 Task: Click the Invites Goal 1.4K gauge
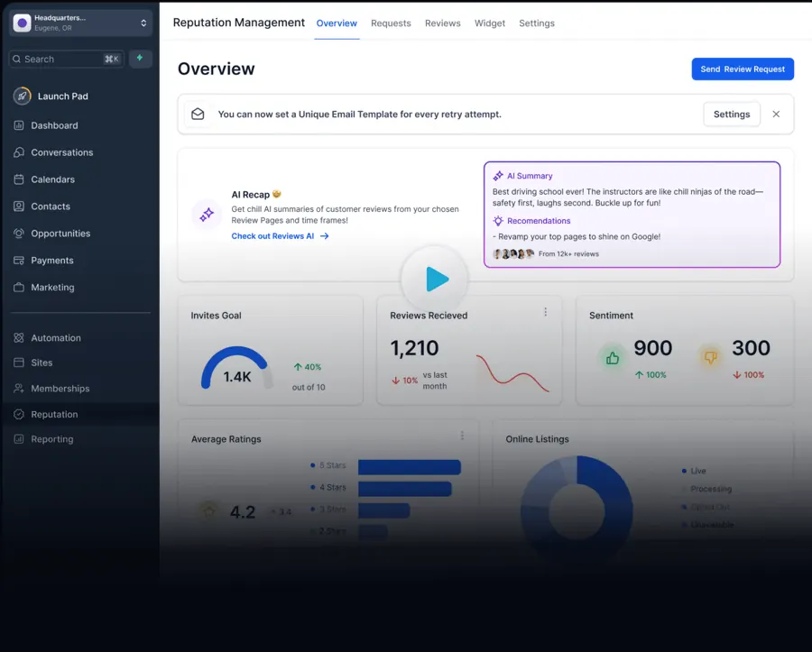click(x=236, y=367)
